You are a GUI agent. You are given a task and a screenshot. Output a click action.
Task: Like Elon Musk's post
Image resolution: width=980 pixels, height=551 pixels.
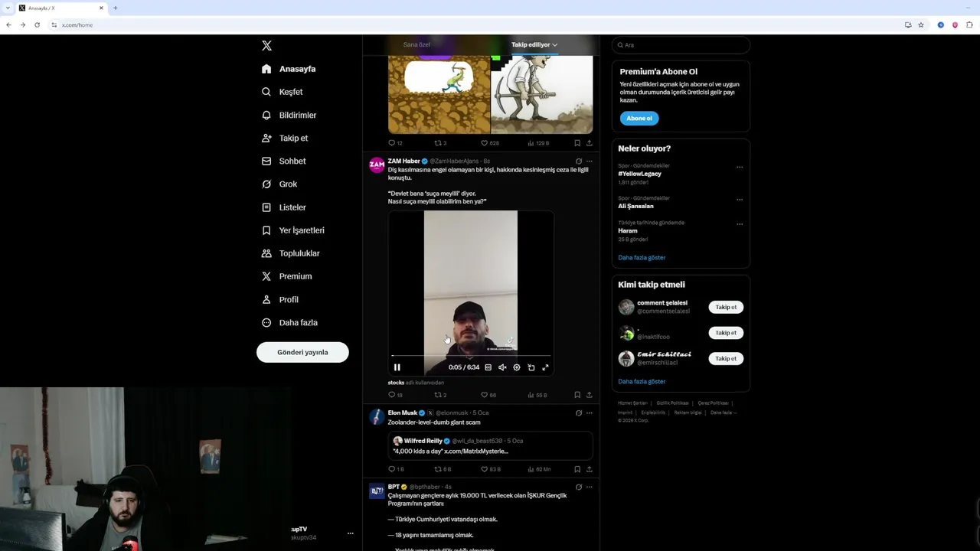point(490,469)
